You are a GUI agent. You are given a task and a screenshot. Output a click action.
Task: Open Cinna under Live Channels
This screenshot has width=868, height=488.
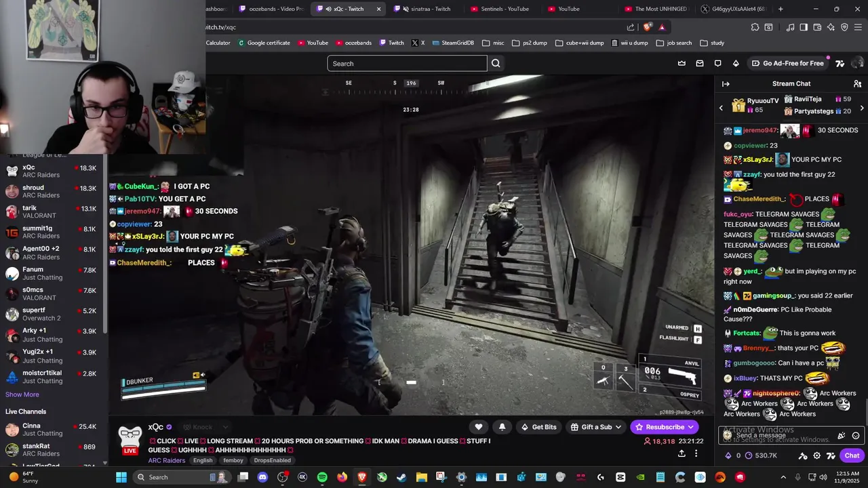coord(53,430)
